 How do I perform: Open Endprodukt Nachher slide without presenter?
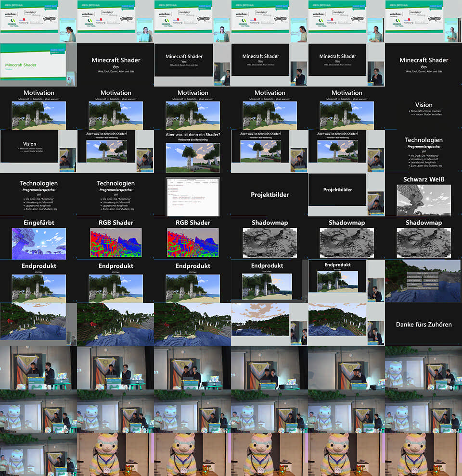click(269, 281)
